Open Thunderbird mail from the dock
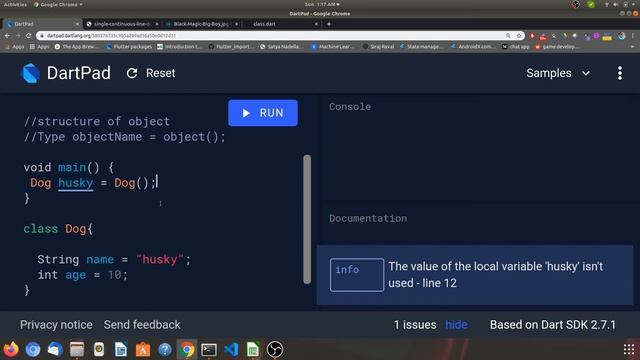The width and height of the screenshot is (640, 360). pos(55,349)
